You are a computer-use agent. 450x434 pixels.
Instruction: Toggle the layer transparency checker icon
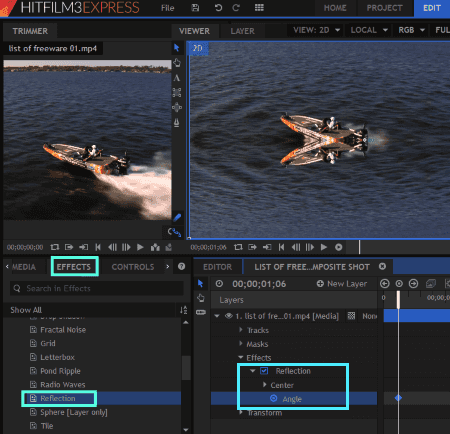(x=351, y=316)
